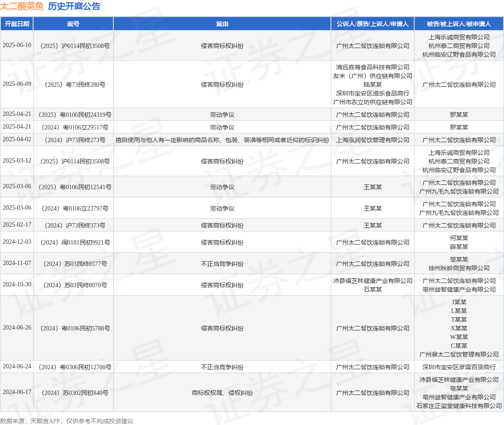Click case number （2024）粤0106立29517号
Screen dimensions: 504x425
click(75, 127)
